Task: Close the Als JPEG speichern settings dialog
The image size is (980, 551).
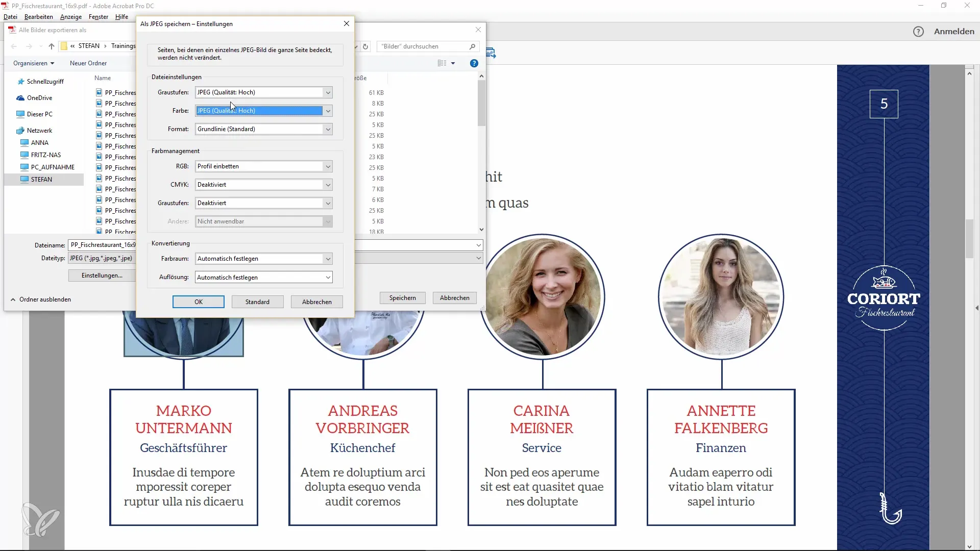Action: (x=347, y=24)
